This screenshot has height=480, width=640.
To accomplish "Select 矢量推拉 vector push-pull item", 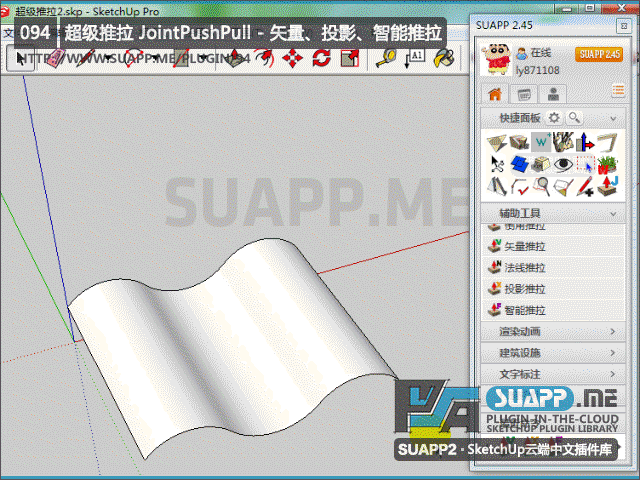I will pyautogui.click(x=553, y=246).
